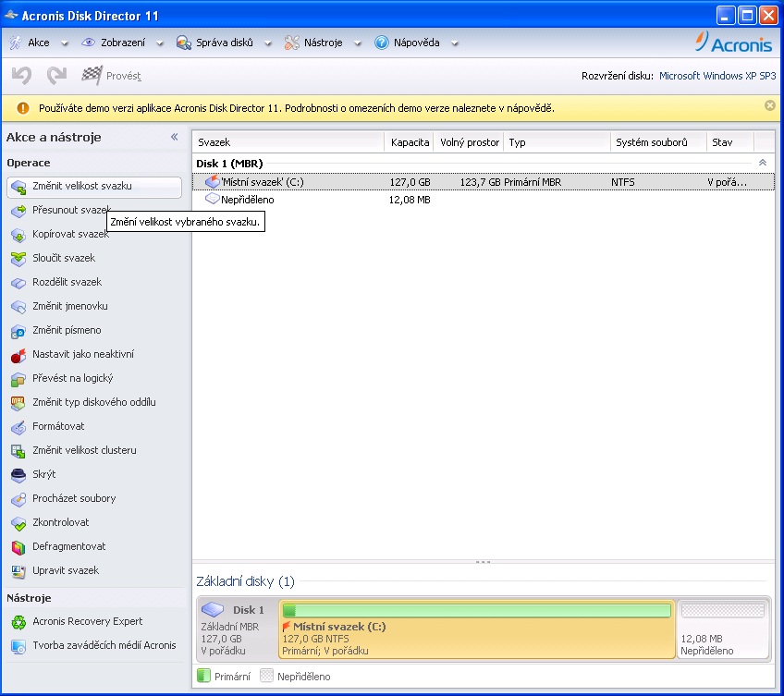Dismiss the yellow demo warning banner
This screenshot has height=696, width=784.
pos(770,105)
